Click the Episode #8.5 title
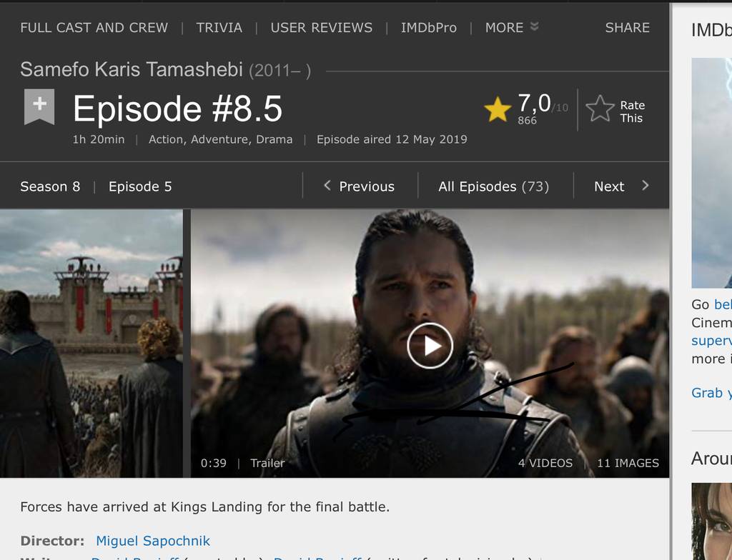 (x=177, y=109)
